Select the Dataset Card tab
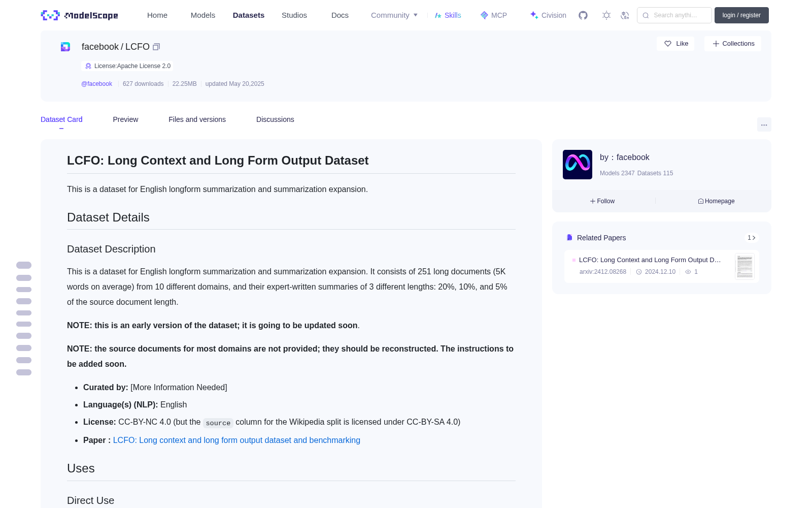This screenshot has width=812, height=508. pyautogui.click(x=61, y=119)
